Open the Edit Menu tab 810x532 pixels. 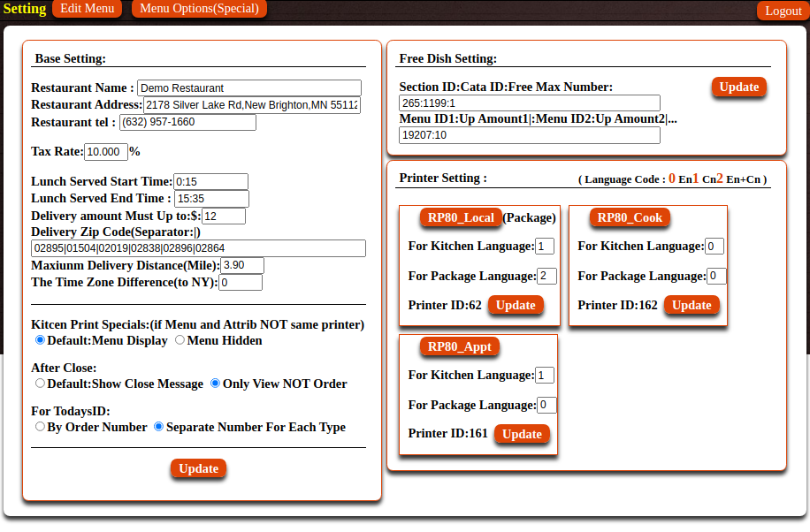pyautogui.click(x=87, y=9)
